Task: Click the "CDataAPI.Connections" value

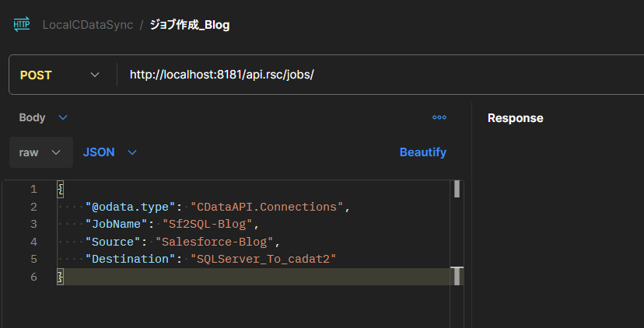Action: (x=267, y=207)
